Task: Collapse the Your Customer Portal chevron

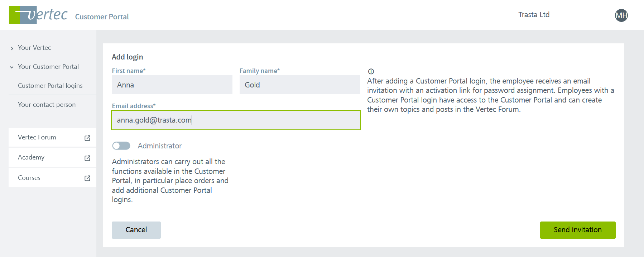Action: pos(12,67)
